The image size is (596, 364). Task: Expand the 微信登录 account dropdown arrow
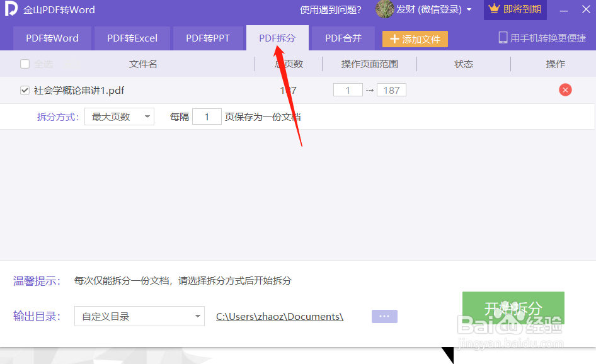tap(469, 9)
